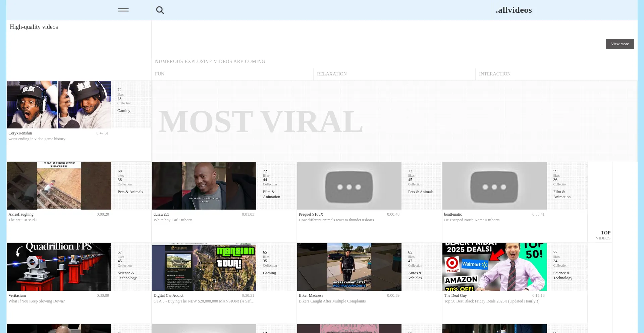The image size is (644, 333).
Task: Click Pets & Animals category on Prequel S10vX card
Action: 421,192
